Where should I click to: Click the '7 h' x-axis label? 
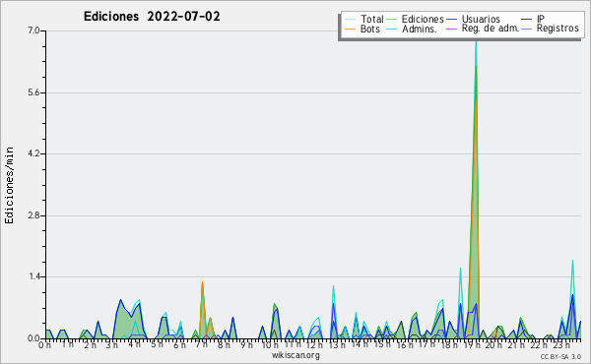[201, 344]
